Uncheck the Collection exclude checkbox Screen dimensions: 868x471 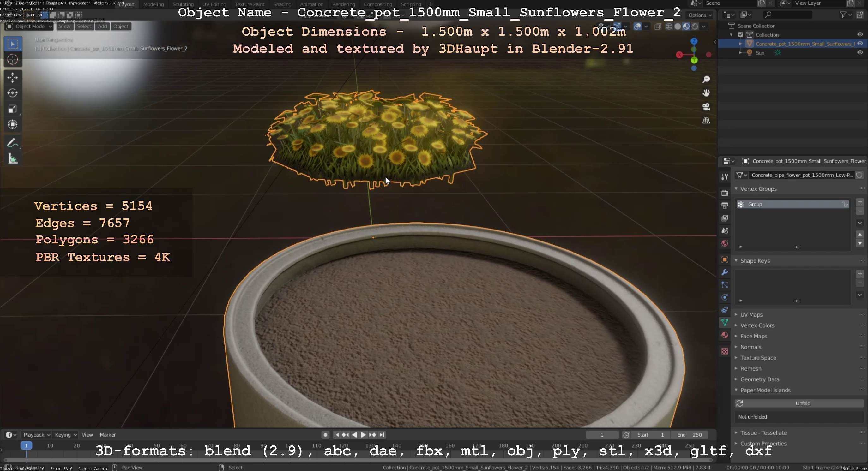[741, 35]
